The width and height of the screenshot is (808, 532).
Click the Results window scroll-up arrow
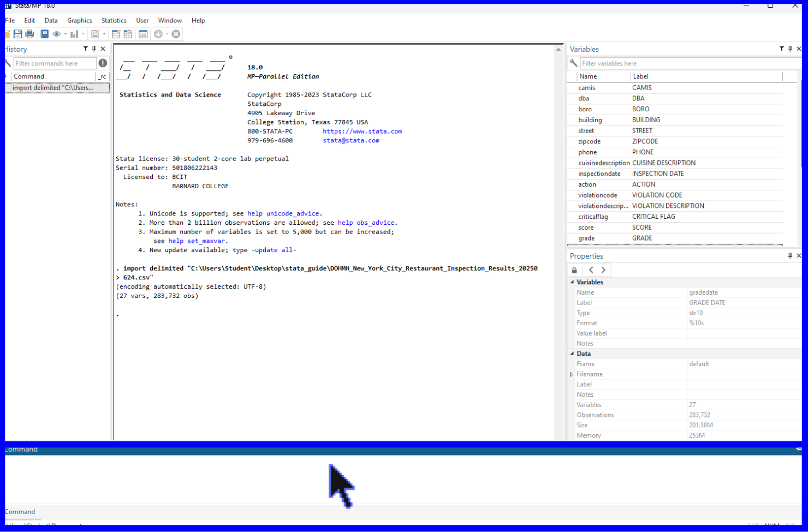coord(558,50)
